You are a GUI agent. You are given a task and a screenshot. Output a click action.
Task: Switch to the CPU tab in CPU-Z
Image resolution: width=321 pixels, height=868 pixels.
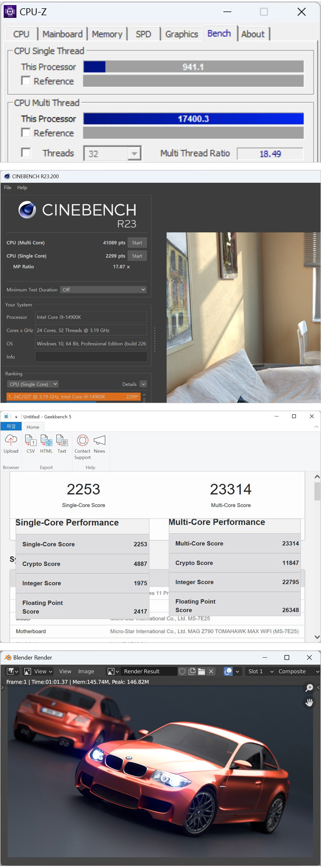(x=21, y=34)
